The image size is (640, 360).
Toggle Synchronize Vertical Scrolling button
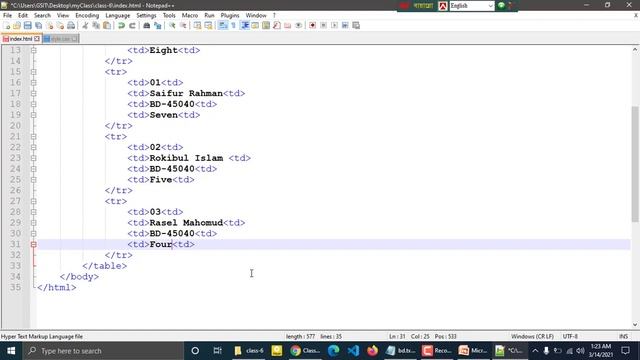197,25
